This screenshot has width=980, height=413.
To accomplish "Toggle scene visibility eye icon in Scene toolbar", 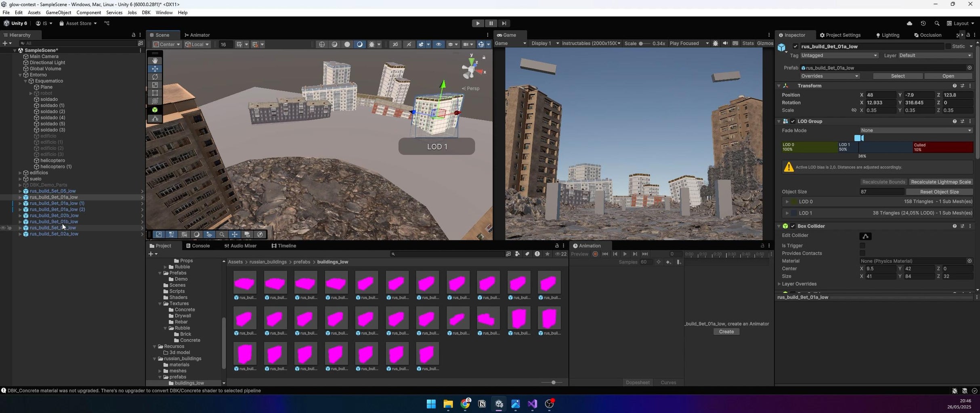I will [439, 44].
